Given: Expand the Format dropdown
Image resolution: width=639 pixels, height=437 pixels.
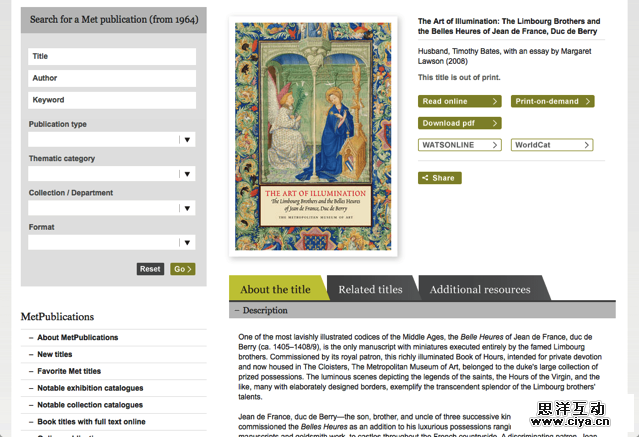Looking at the screenshot, I should point(111,242).
